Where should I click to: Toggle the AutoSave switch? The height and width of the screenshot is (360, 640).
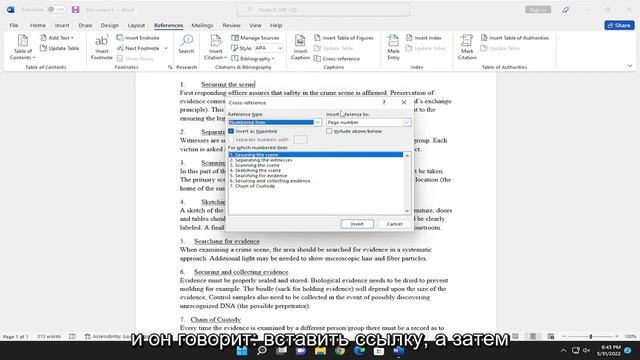coord(57,9)
